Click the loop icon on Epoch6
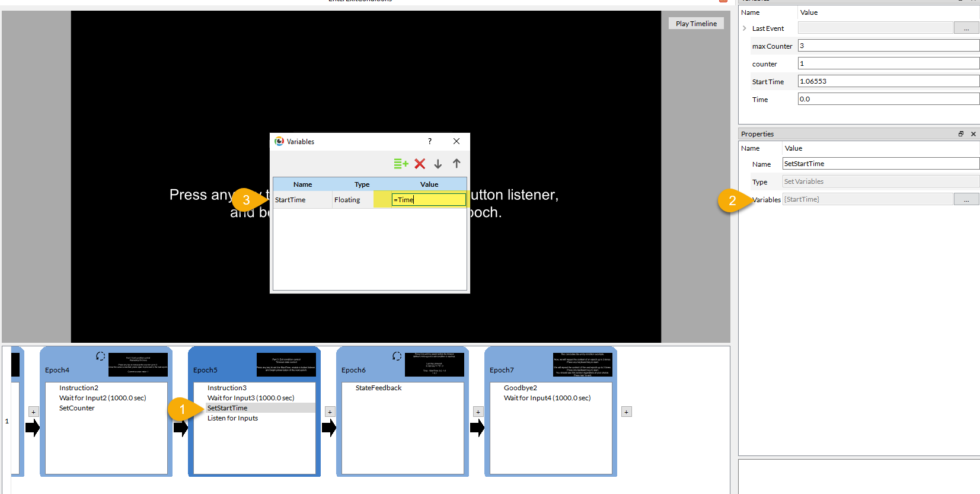 397,356
